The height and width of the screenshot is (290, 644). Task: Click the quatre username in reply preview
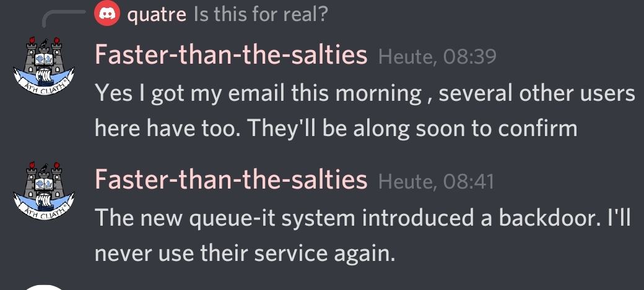157,15
